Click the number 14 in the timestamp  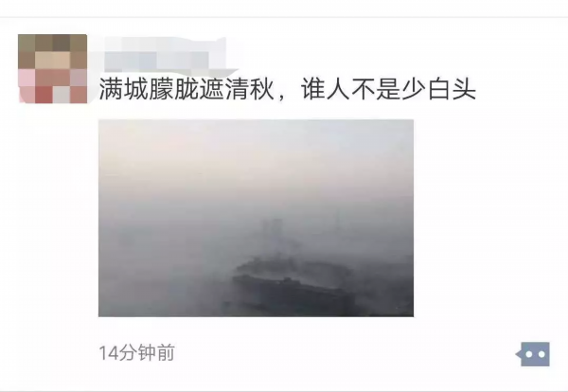[109, 353]
